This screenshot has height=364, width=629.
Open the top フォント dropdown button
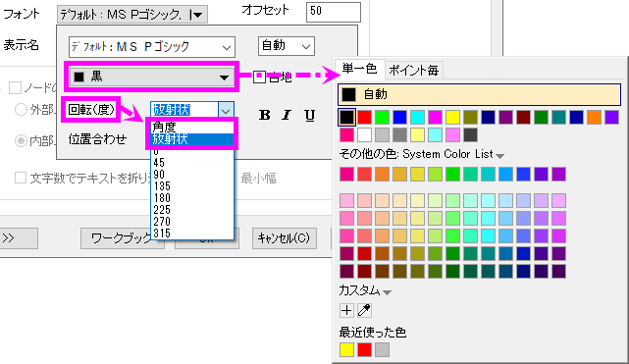pos(132,15)
